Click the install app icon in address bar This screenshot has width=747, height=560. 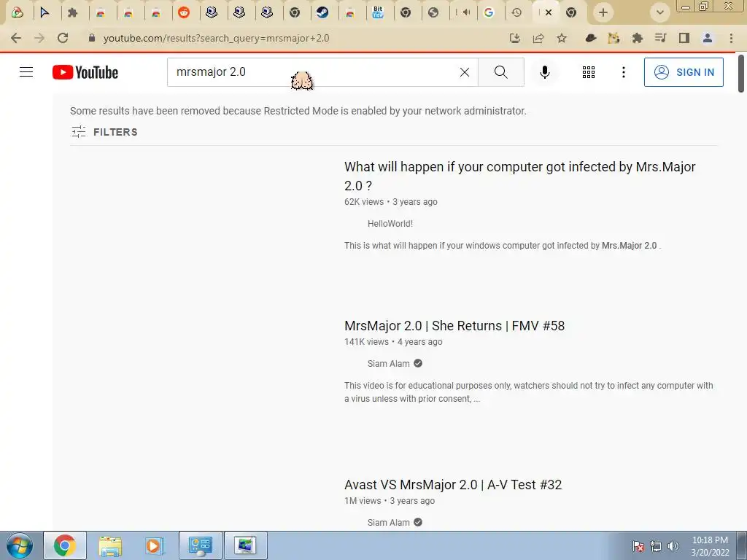[x=514, y=38]
